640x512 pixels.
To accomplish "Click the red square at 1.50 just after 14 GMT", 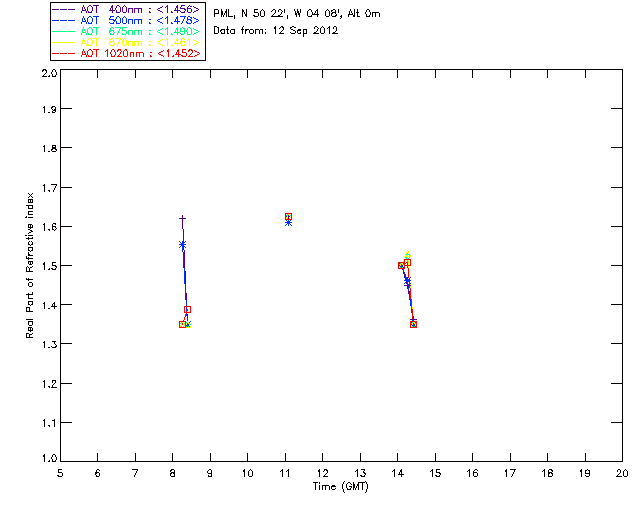I will 401,266.
